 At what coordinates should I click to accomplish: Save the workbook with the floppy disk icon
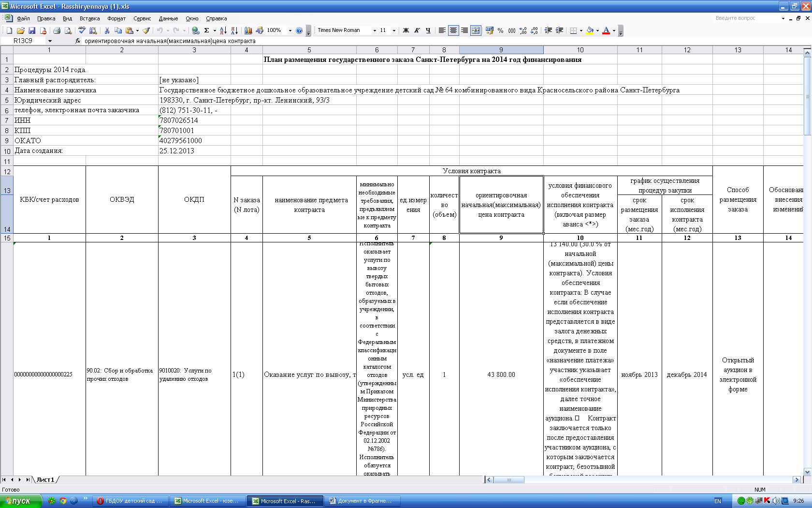pos(32,30)
